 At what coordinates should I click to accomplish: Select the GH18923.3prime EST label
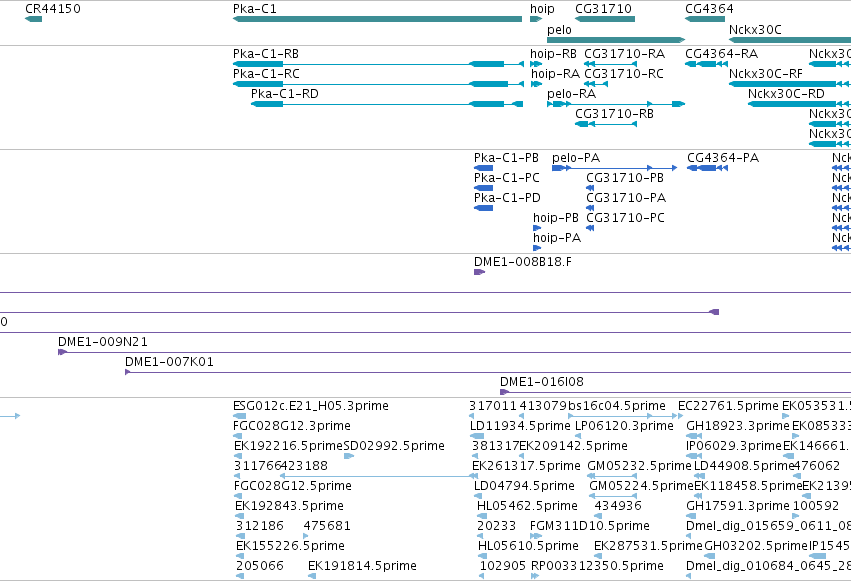coord(738,426)
